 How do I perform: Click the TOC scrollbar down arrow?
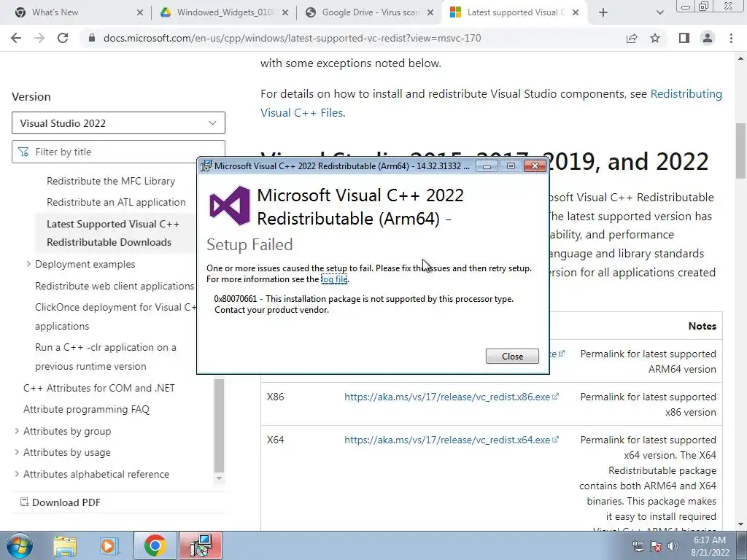pyautogui.click(x=219, y=478)
